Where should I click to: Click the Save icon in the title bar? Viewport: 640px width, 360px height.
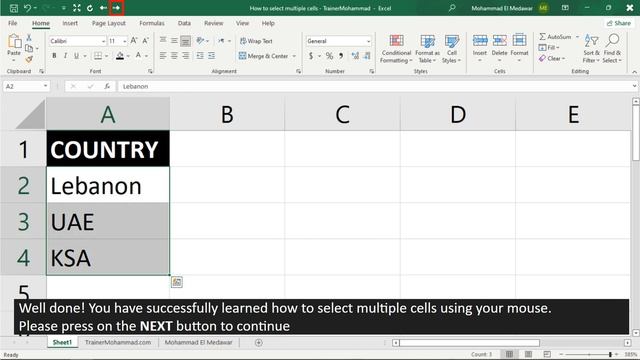13,8
